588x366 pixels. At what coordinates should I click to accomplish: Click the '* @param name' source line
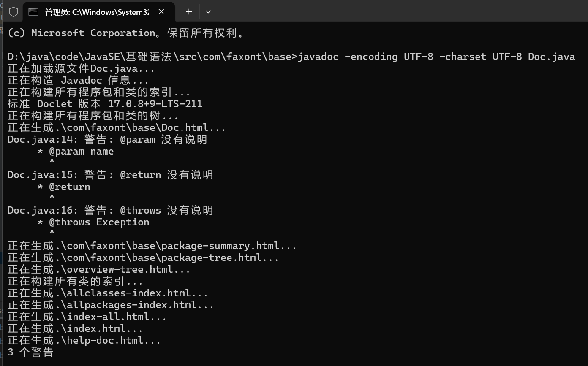point(76,151)
